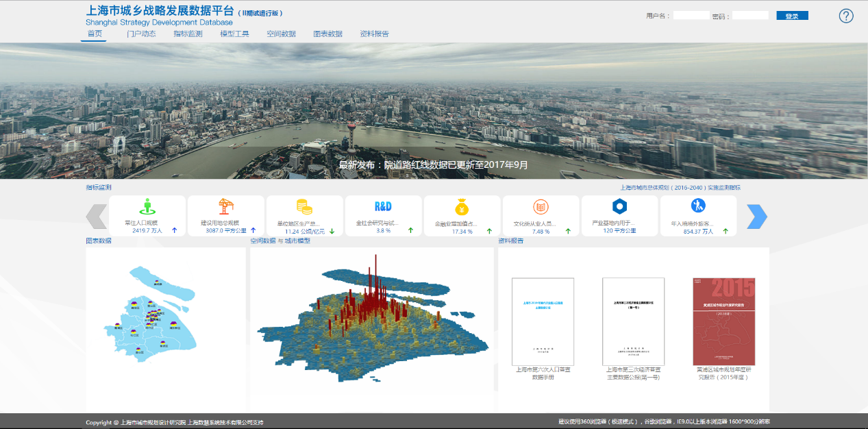The height and width of the screenshot is (429, 868).
Task: Click the resident population (常住人口规模) icon
Action: 147,206
